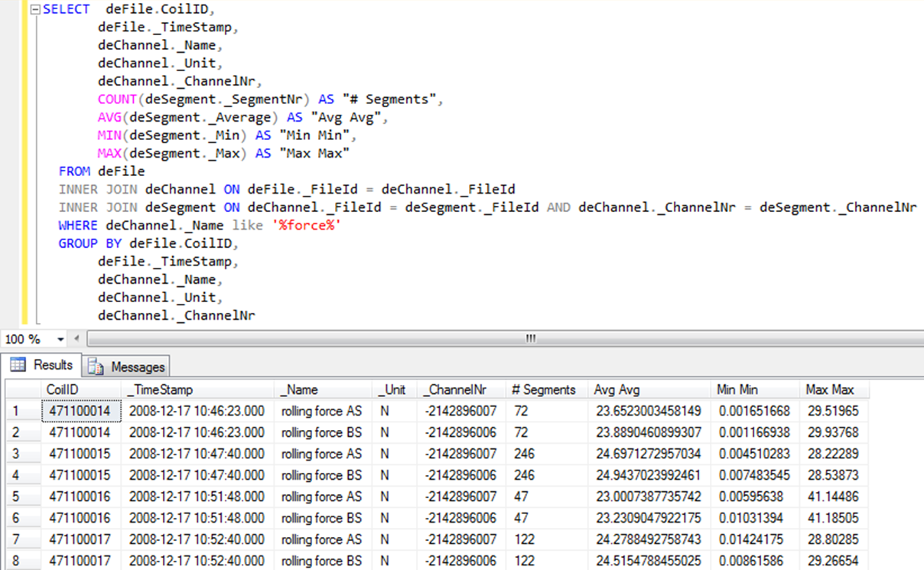The height and width of the screenshot is (570, 924).
Task: Select the Avg Avg column header
Action: 649,389
